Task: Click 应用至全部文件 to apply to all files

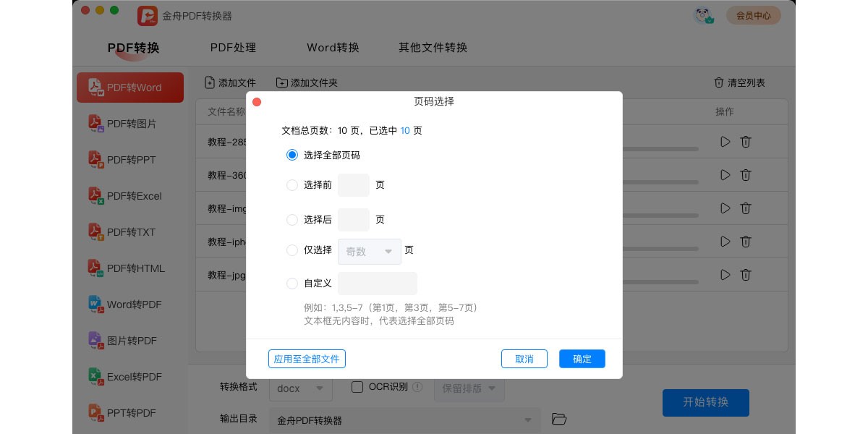Action: [307, 359]
